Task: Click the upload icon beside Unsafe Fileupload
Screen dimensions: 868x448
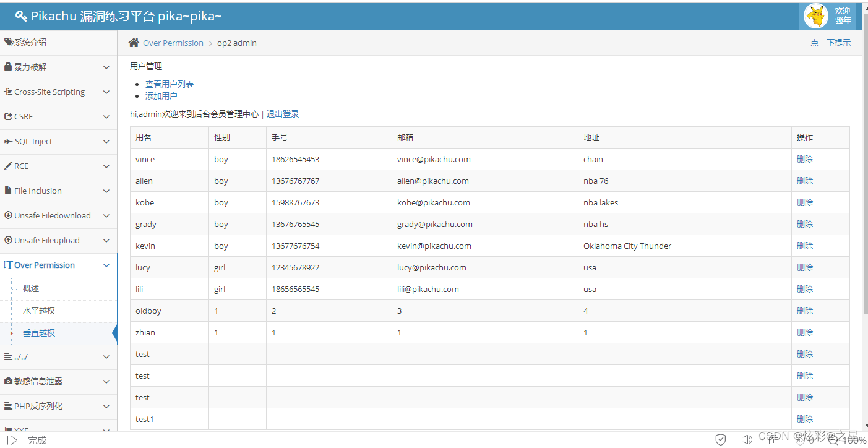Action: (9, 240)
